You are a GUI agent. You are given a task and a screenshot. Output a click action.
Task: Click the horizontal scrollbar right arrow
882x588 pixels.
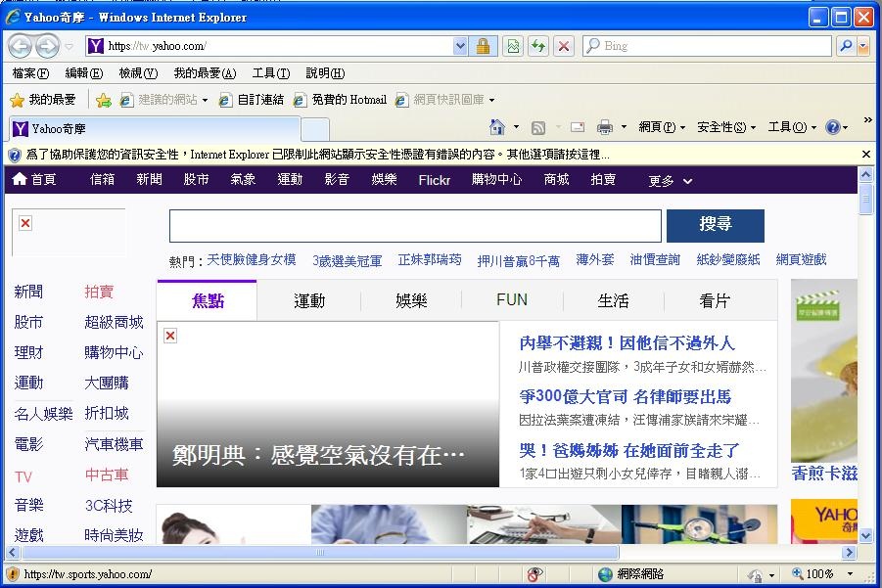850,553
